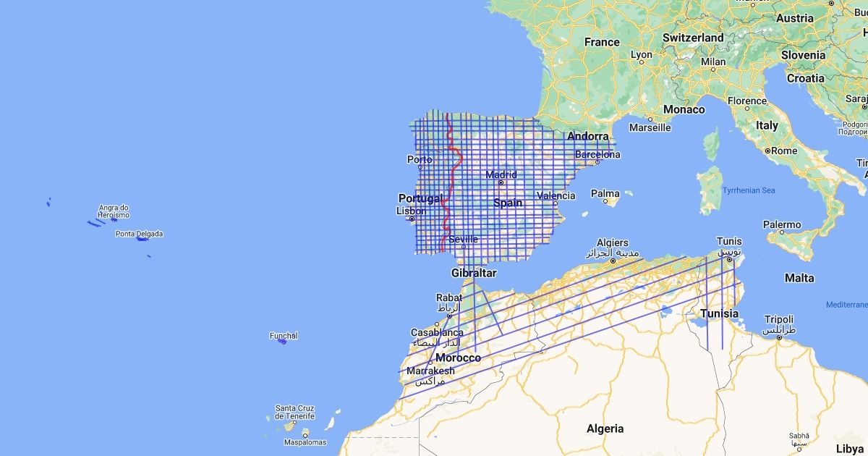The width and height of the screenshot is (868, 456).
Task: Select the Slovenia map label
Action: point(803,55)
